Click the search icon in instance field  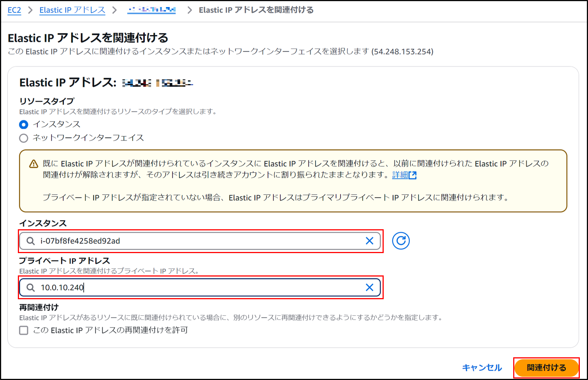pyautogui.click(x=31, y=241)
